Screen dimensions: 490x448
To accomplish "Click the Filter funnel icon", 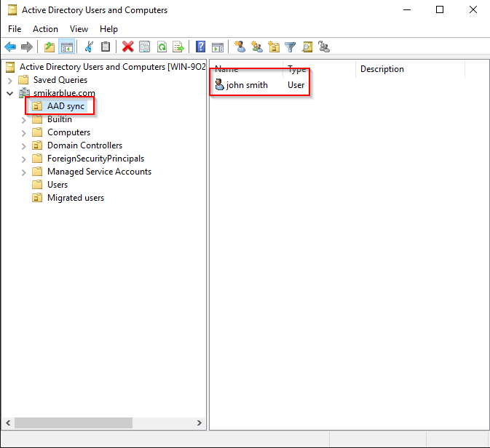I will (x=290, y=47).
